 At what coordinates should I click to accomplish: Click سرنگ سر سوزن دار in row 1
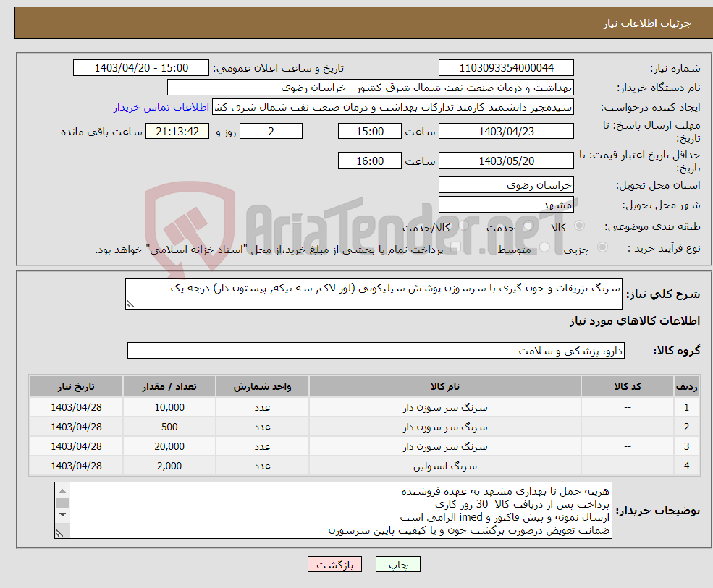pyautogui.click(x=445, y=408)
